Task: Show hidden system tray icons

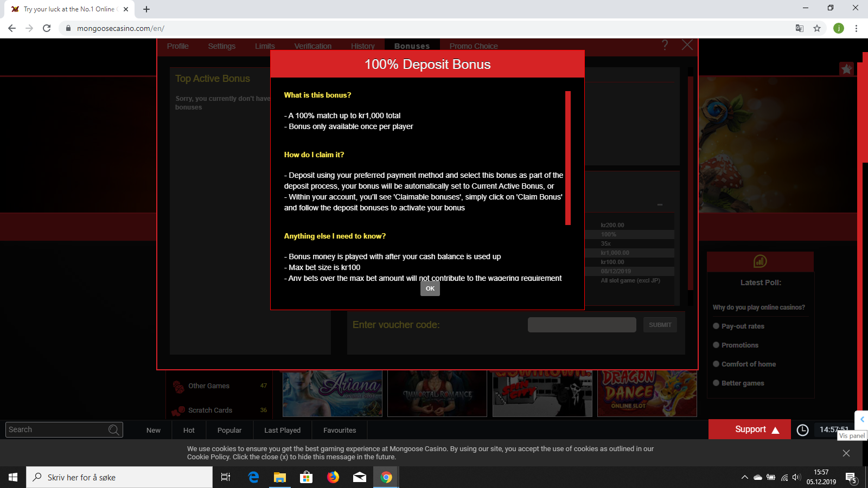Action: tap(744, 477)
